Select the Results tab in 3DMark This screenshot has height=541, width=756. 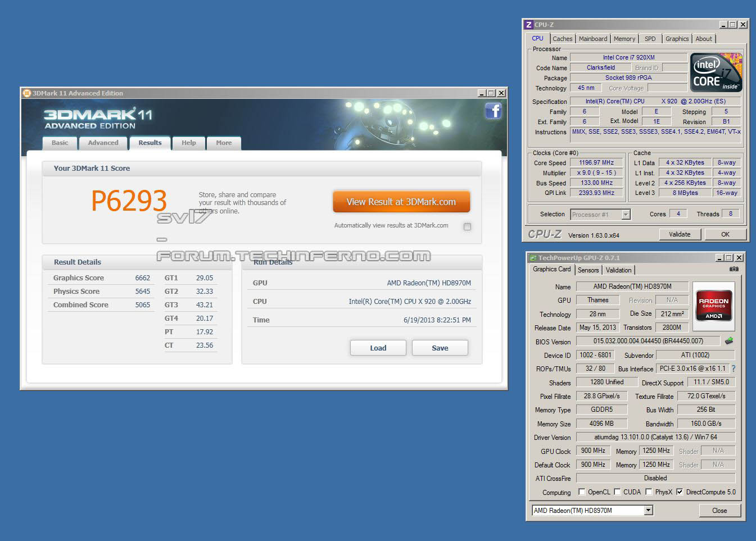(x=150, y=143)
